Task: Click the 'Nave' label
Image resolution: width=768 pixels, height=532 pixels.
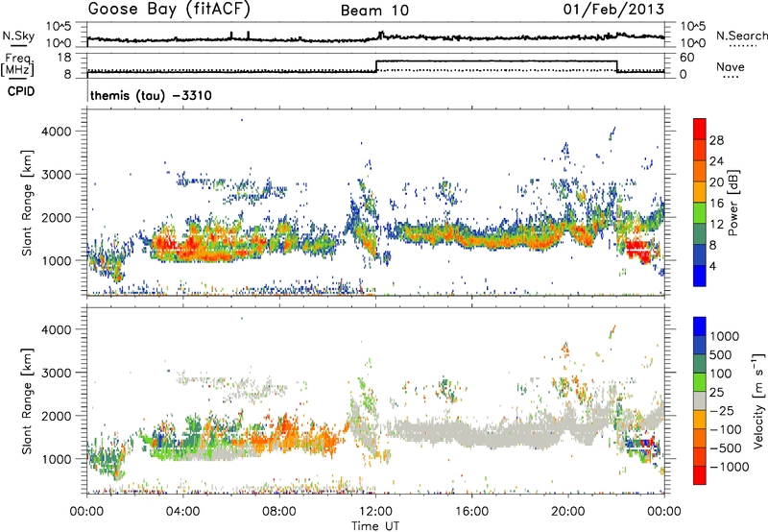Action: [x=731, y=67]
